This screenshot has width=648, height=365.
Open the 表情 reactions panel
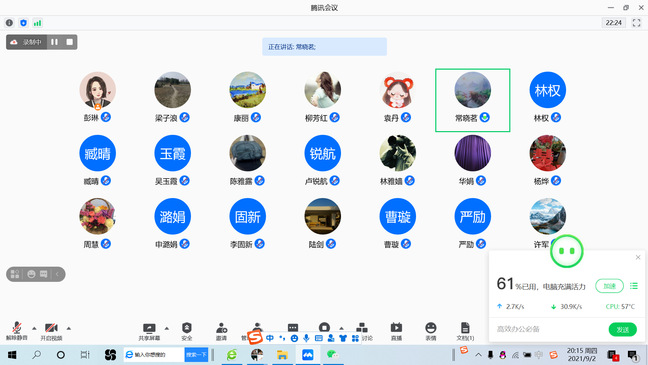coord(431,331)
